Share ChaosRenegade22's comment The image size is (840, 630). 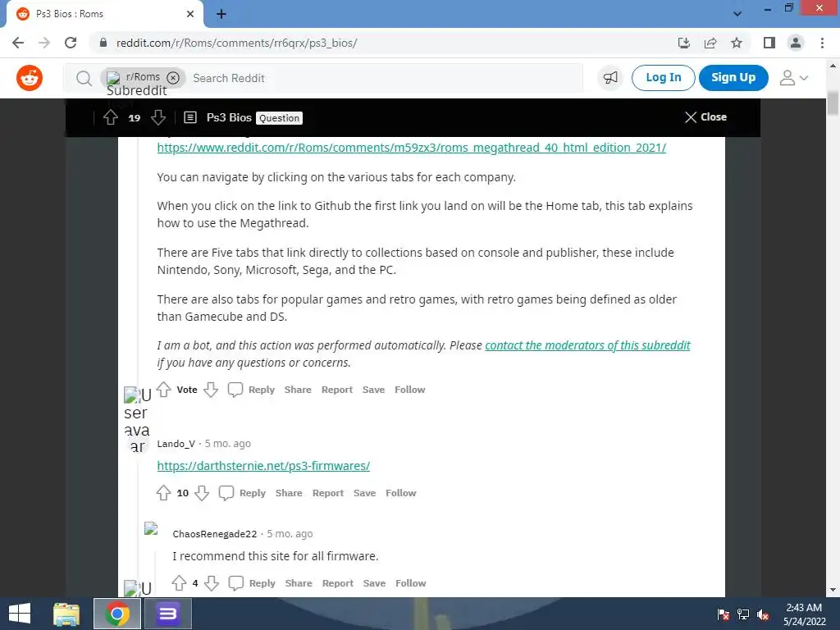(299, 583)
